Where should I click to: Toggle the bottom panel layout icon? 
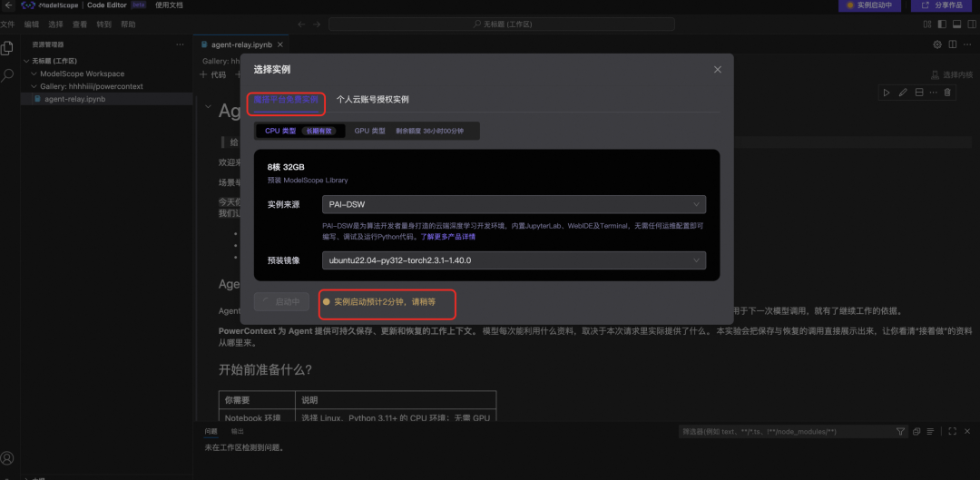coord(956,24)
